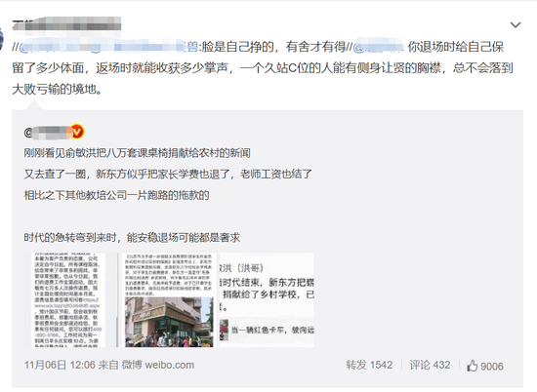Click the repost comment text 脸是自己挣的

(x=273, y=47)
